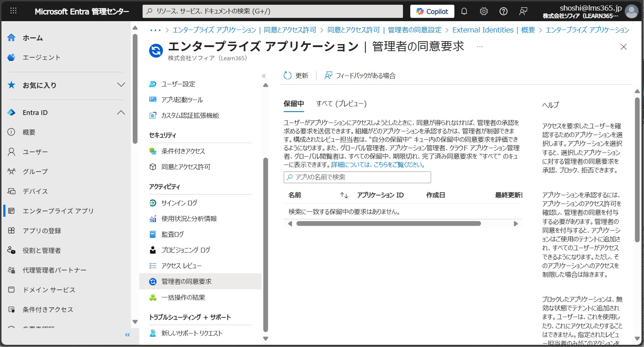Screen dimensions: 644x347
Task: Open the feedback icon in the header
Action: [x=523, y=11]
